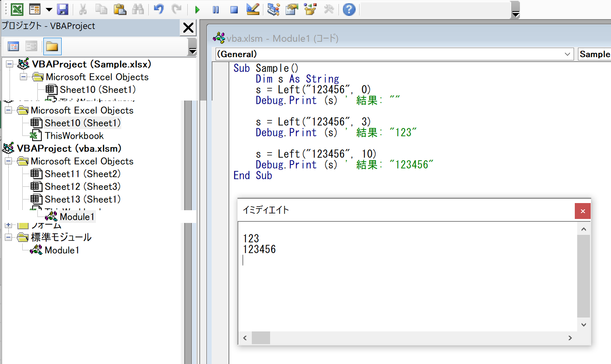The height and width of the screenshot is (364, 611).
Task: Open Toolbox icon
Action: pyautogui.click(x=329, y=9)
